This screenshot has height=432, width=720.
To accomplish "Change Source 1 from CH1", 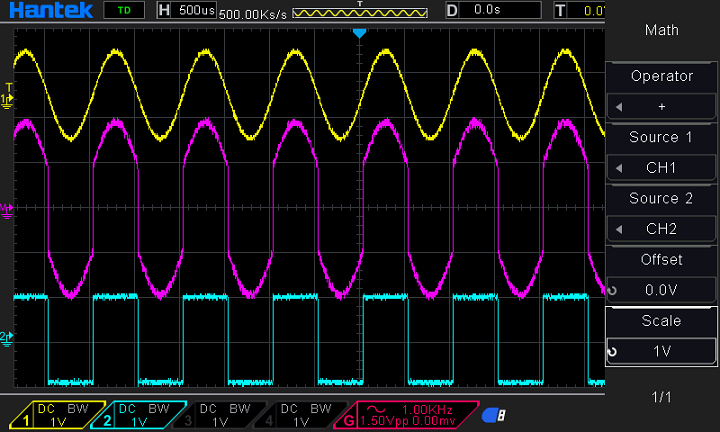I will 661,167.
